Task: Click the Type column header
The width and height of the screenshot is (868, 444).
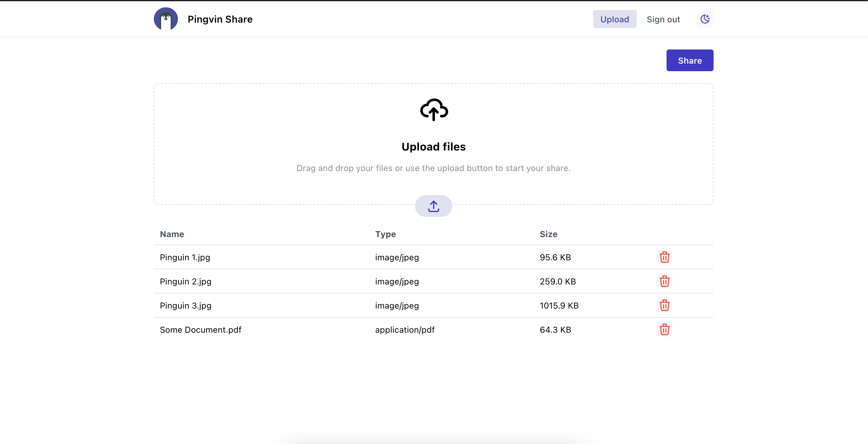Action: point(385,234)
